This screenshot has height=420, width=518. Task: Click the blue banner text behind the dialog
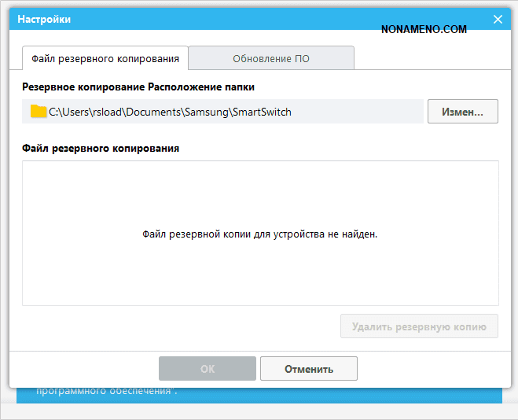[106, 391]
